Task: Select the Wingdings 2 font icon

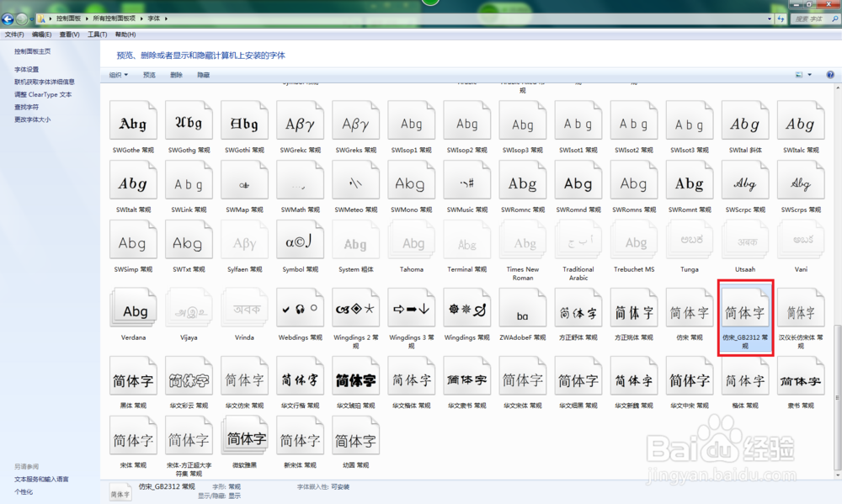Action: coord(355,308)
